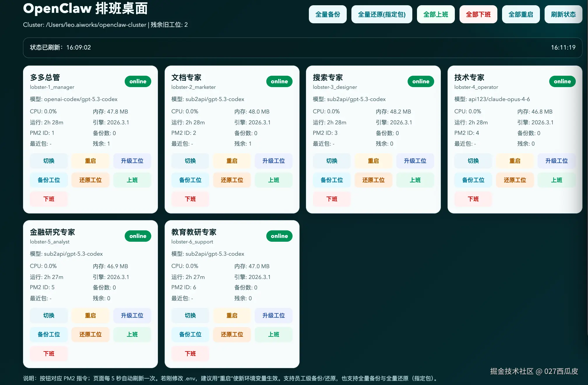The width and height of the screenshot is (588, 385).
Task: Click 全部上班 to start all workers
Action: pyautogui.click(x=436, y=14)
